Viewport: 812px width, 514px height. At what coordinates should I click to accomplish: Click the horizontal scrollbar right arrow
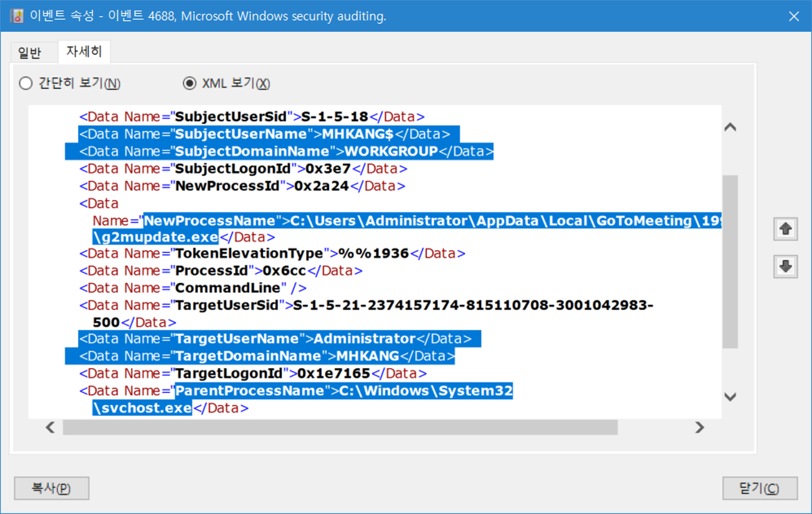[699, 427]
